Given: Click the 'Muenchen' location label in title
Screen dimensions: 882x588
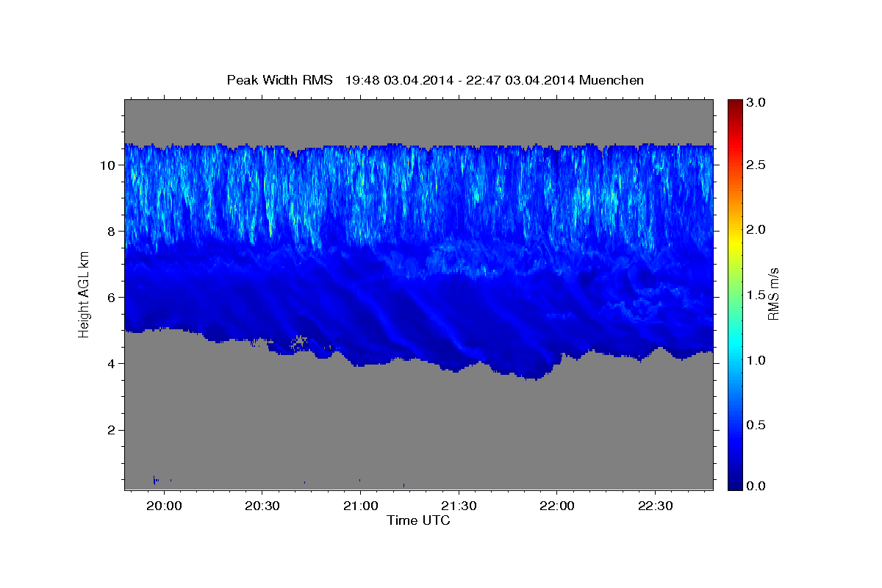Looking at the screenshot, I should click(x=612, y=80).
